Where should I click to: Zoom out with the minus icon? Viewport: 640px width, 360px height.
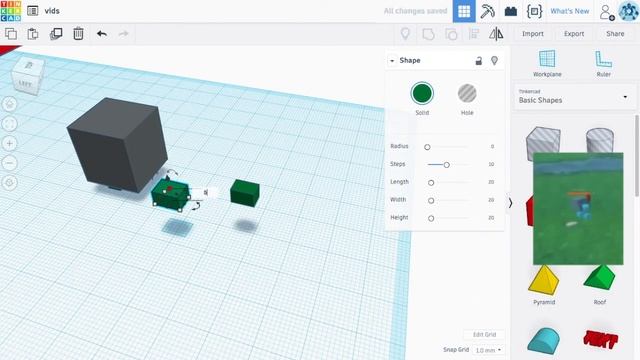10,163
